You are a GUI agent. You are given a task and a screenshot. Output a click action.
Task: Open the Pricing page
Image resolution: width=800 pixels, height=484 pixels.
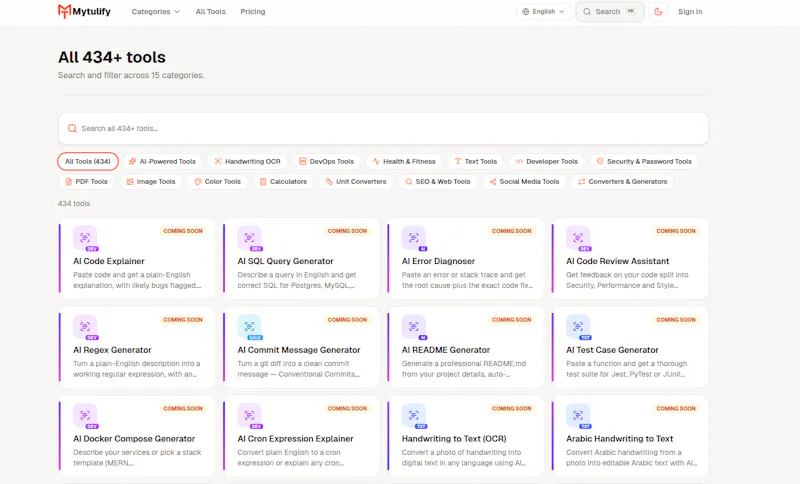pyautogui.click(x=253, y=11)
